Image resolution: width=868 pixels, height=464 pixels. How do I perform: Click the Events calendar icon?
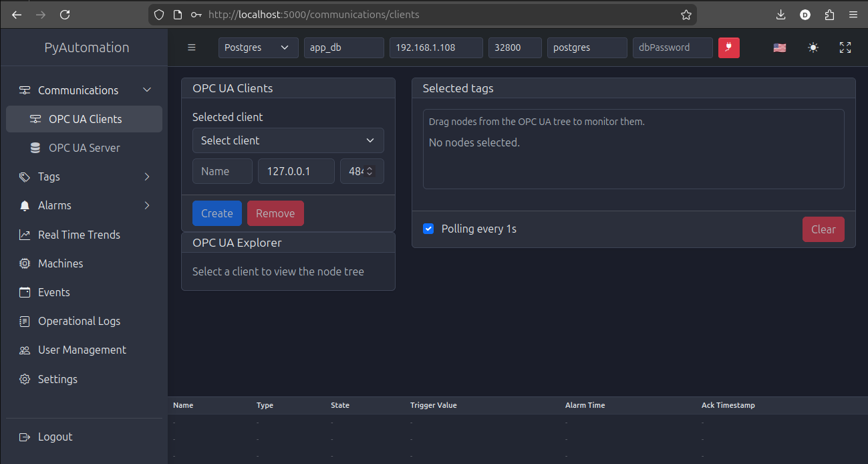click(25, 292)
